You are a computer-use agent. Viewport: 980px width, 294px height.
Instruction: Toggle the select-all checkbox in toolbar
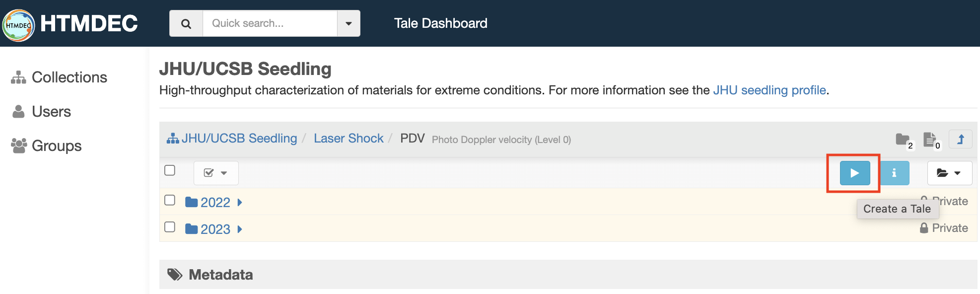pos(170,170)
